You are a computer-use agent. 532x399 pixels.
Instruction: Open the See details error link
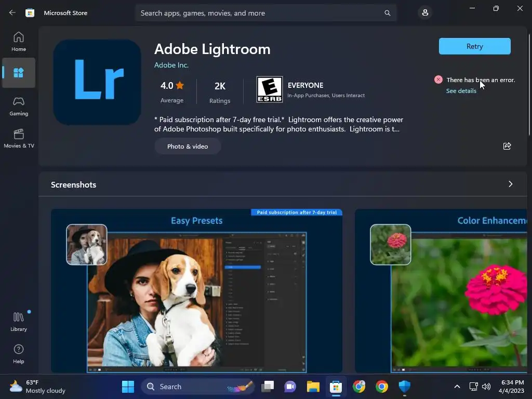point(461,91)
